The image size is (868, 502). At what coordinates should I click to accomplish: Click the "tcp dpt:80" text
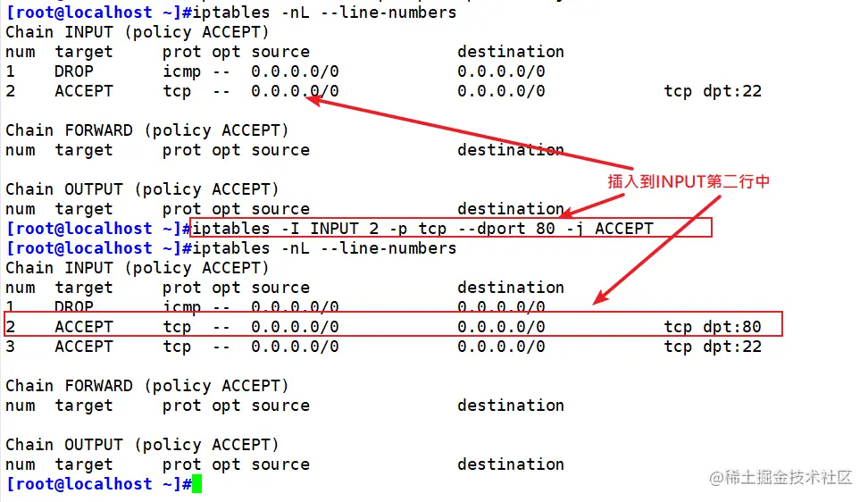(713, 327)
